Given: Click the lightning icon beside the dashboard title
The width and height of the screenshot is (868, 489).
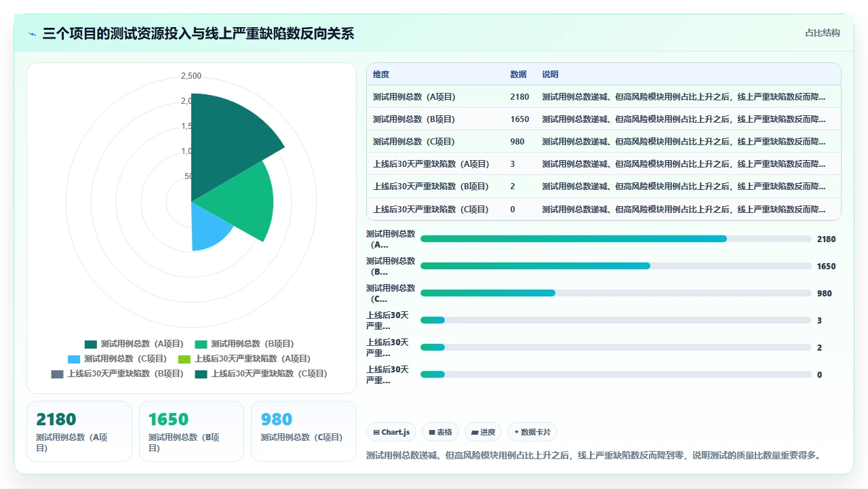Looking at the screenshot, I should (x=33, y=34).
